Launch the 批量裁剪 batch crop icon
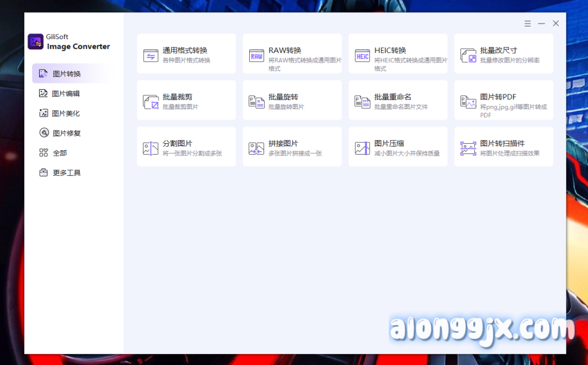Screen dimensions: 588x365 tap(150, 102)
